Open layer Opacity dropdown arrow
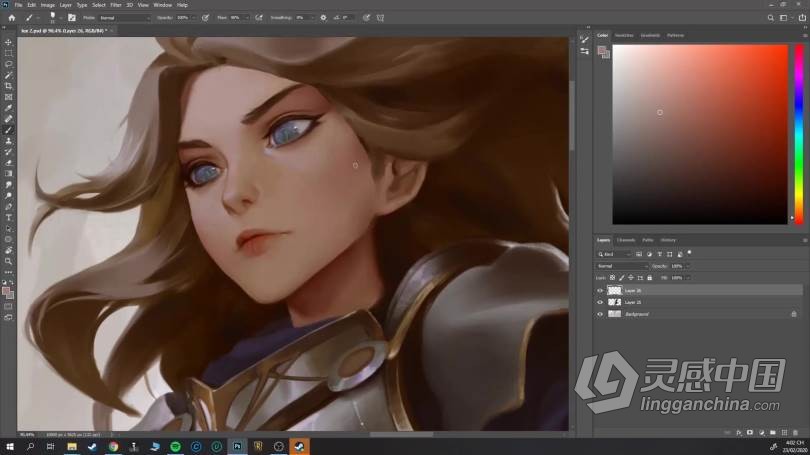This screenshot has height=455, width=810. coord(688,266)
